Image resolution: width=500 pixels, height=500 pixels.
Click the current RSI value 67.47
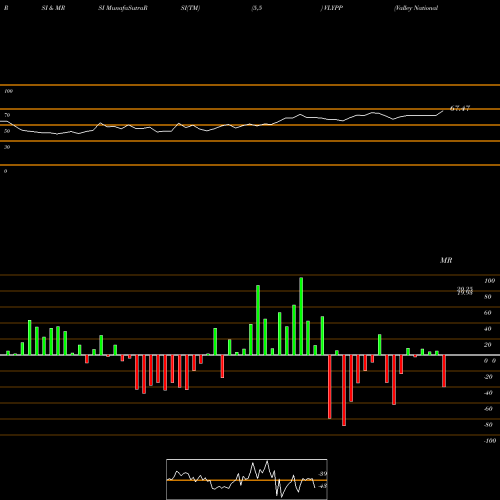pyautogui.click(x=460, y=108)
